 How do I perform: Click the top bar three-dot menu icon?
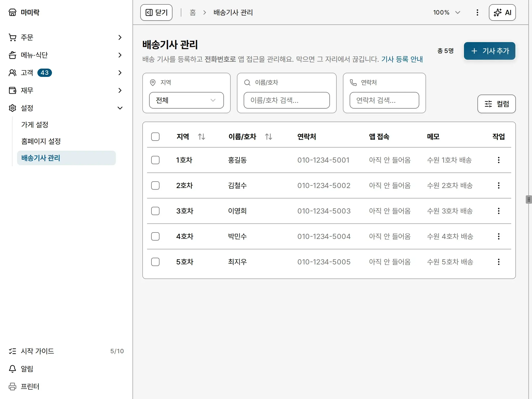(x=477, y=12)
